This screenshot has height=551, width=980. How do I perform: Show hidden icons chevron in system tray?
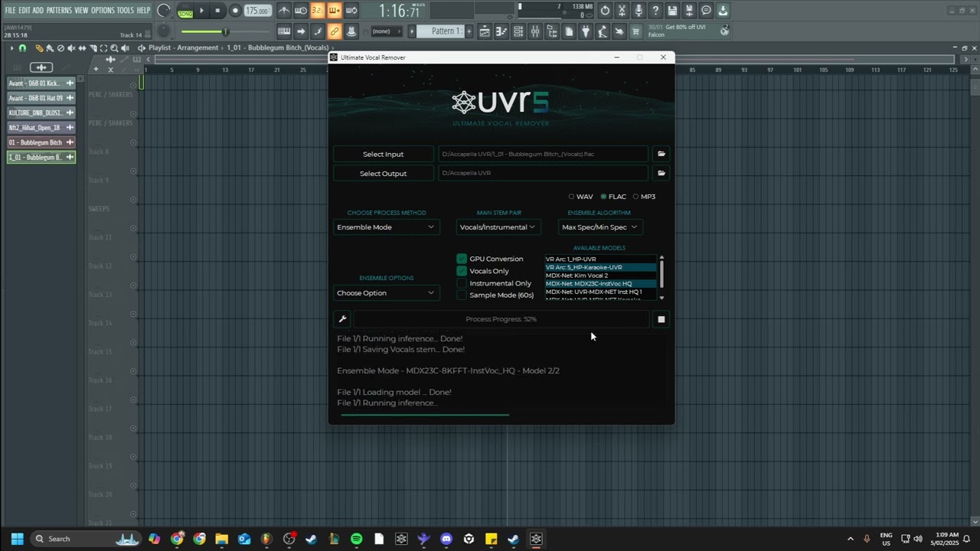850,539
